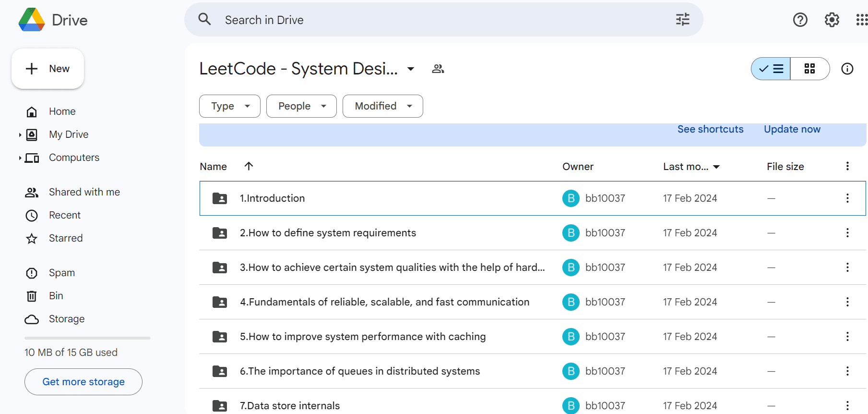This screenshot has width=868, height=414.
Task: Expand the My Drive tree arrow
Action: [20, 135]
